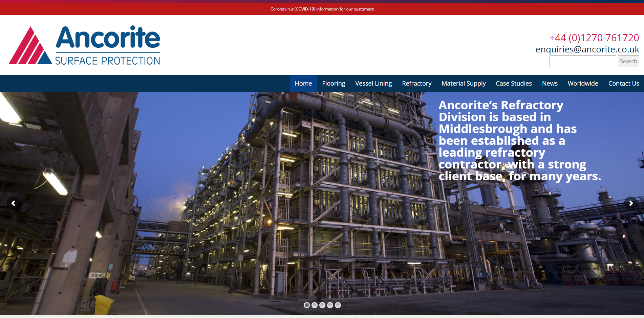Select the third slide indicator dot

pyautogui.click(x=322, y=305)
